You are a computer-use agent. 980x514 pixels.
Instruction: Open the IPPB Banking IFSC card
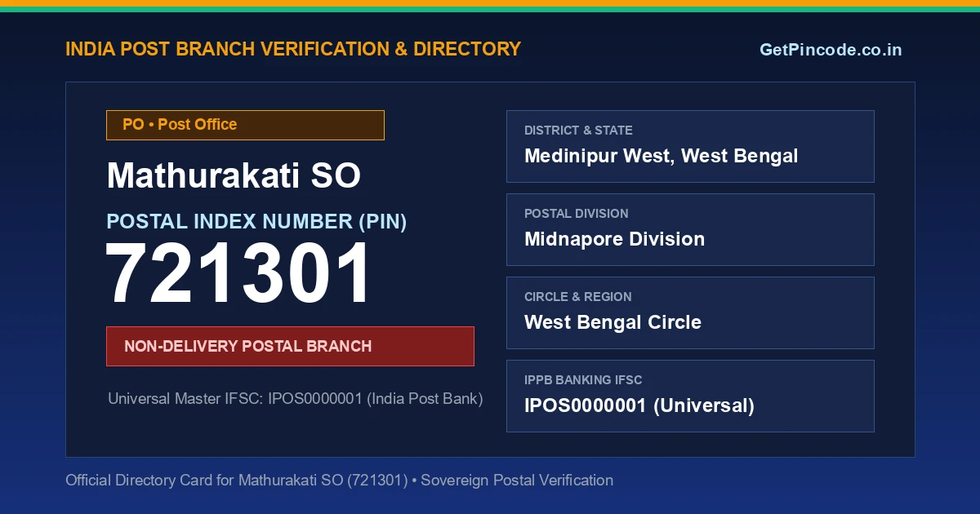[x=690, y=396]
